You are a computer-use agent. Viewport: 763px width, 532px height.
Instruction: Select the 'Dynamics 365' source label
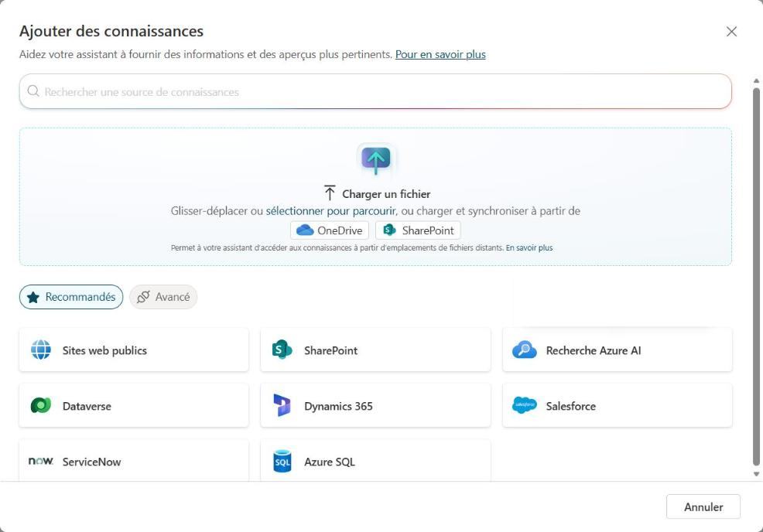pyautogui.click(x=338, y=406)
